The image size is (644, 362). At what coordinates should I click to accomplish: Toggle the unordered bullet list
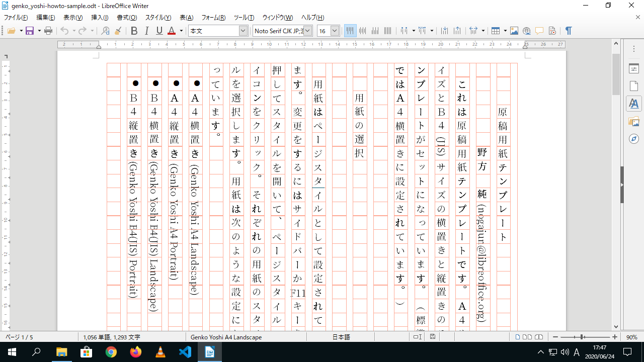click(x=404, y=31)
